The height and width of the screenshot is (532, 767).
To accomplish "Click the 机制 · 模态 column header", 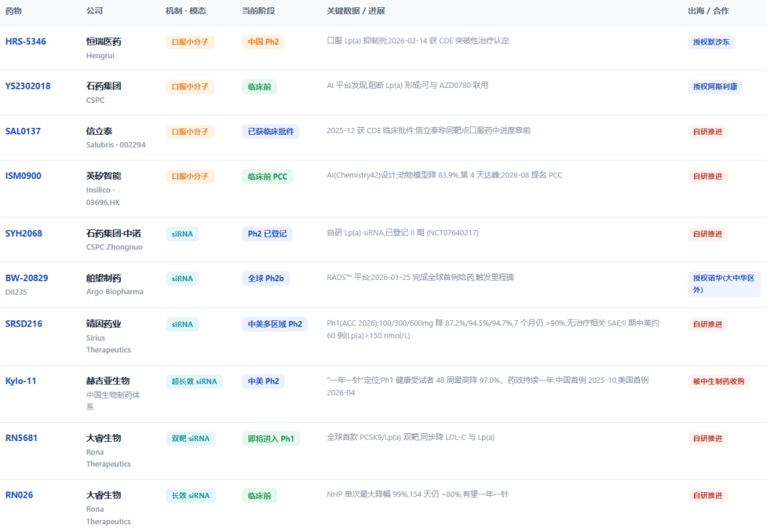I will tap(186, 11).
